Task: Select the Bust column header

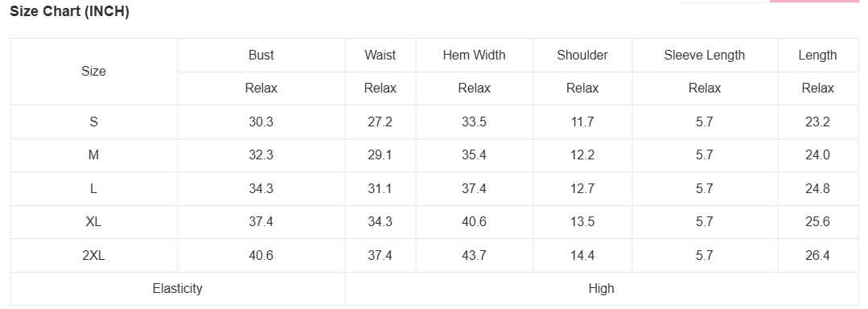Action: point(261,56)
